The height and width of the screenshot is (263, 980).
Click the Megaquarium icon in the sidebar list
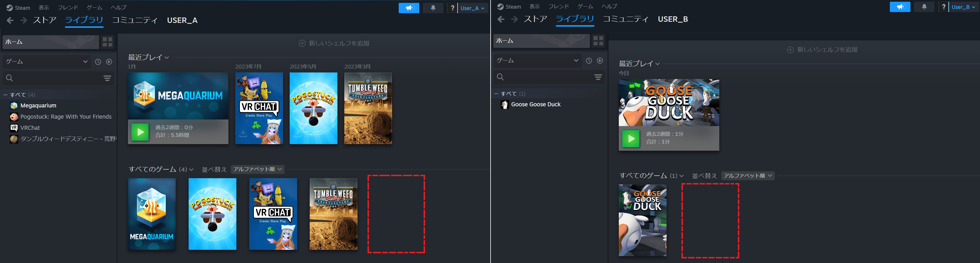click(x=14, y=106)
